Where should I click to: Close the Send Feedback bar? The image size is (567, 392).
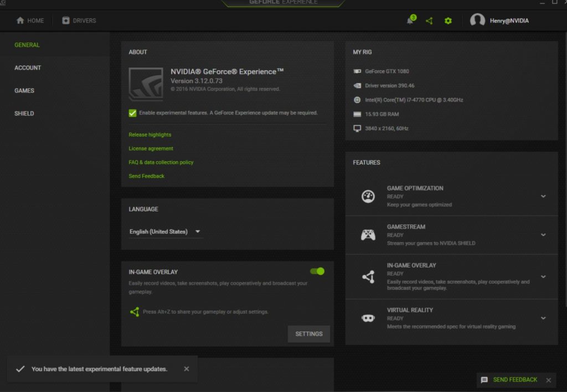tap(549, 380)
